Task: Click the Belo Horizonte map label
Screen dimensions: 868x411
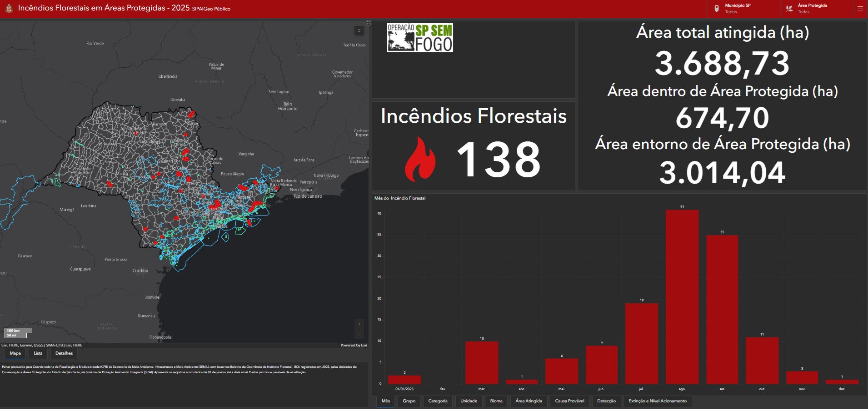Action: coord(288,106)
